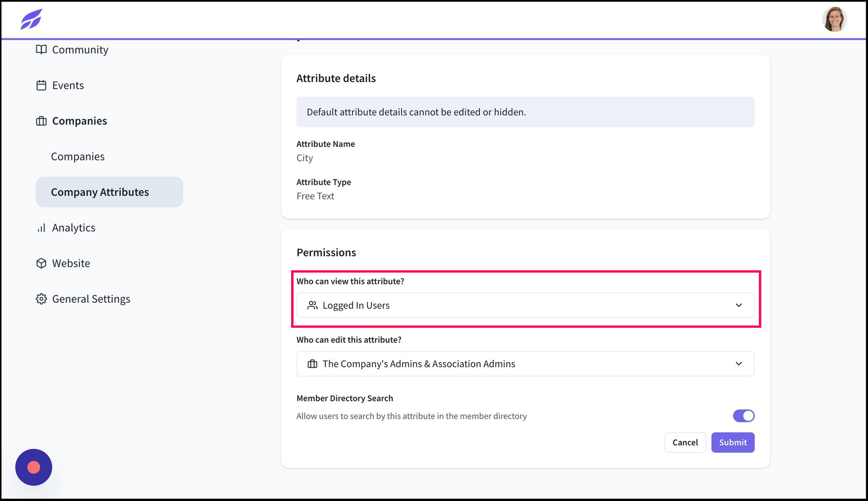Click chevron next to Company's Admins option

click(x=739, y=364)
